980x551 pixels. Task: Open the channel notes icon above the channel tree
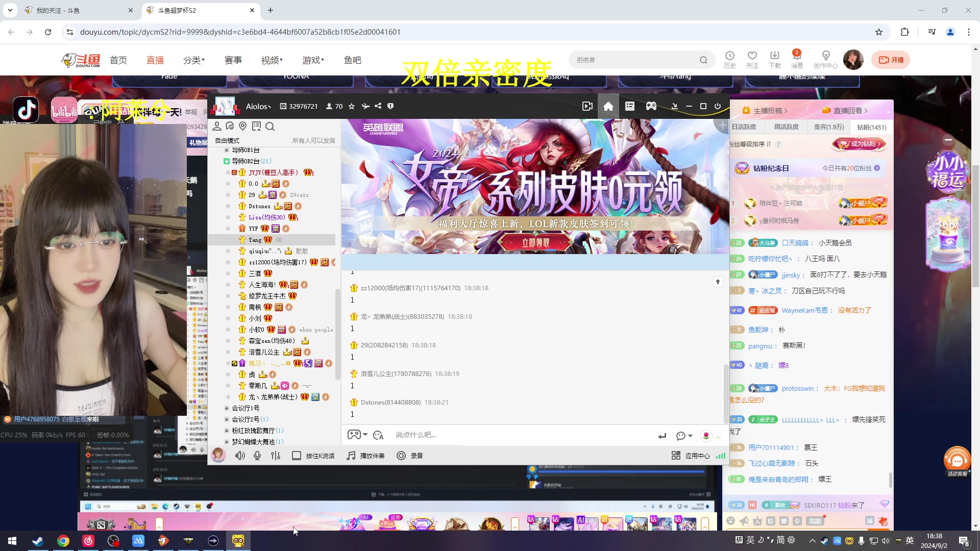pyautogui.click(x=256, y=126)
